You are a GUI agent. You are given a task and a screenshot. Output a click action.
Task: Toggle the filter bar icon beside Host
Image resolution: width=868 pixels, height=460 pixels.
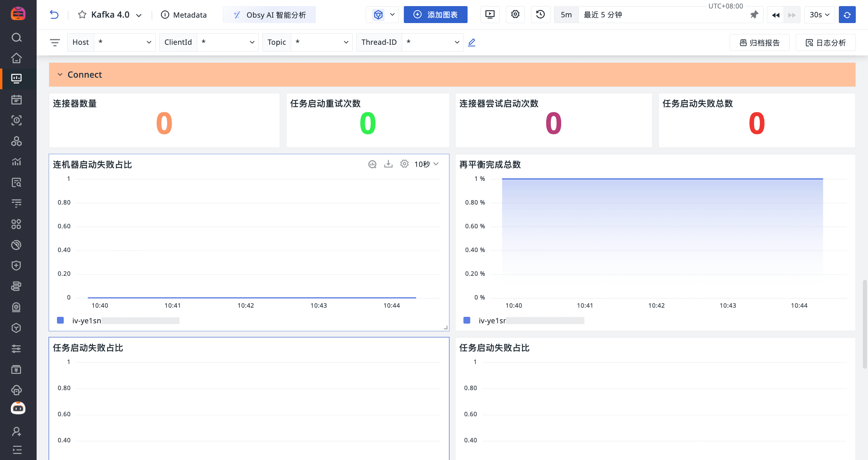click(55, 42)
